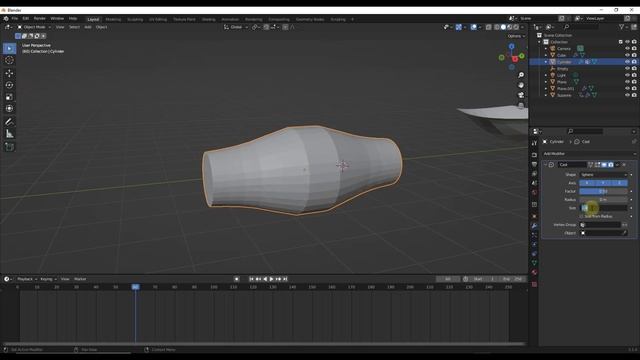Click the viewport Options button
The width and height of the screenshot is (640, 360).
pyautogui.click(x=516, y=36)
